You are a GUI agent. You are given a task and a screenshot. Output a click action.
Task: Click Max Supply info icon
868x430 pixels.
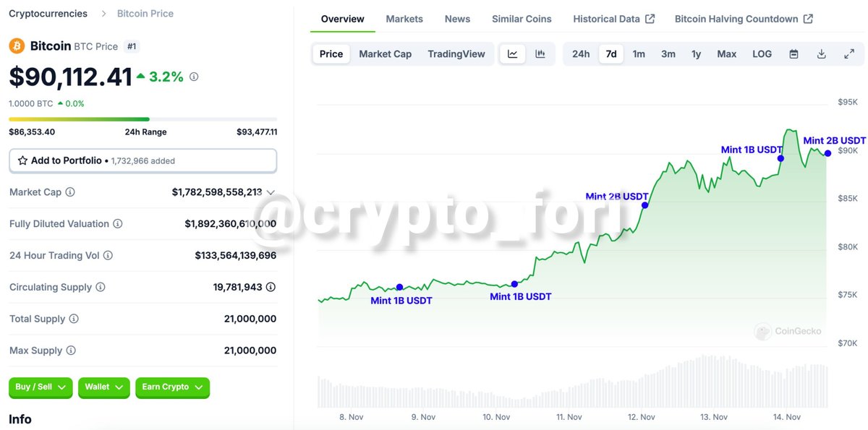[x=71, y=351]
